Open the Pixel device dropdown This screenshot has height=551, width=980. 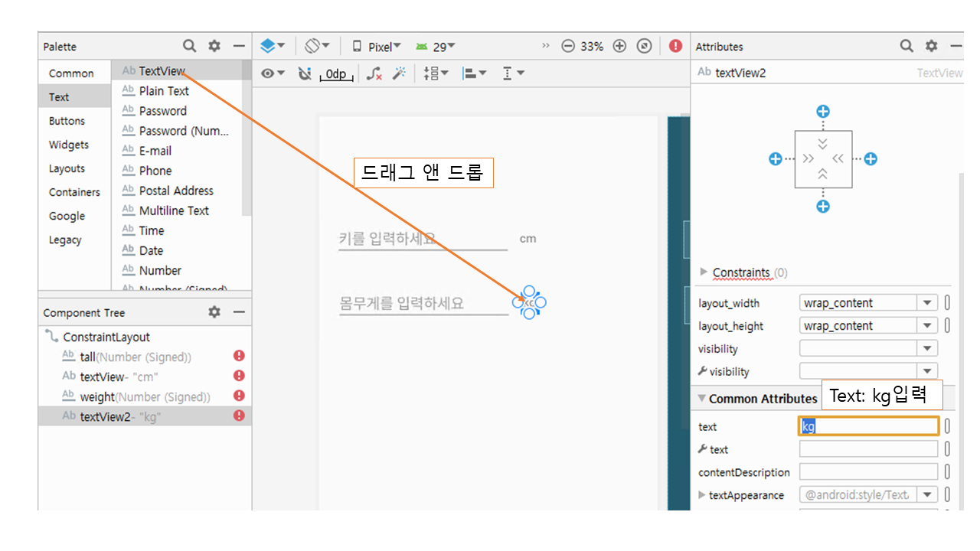pos(377,47)
